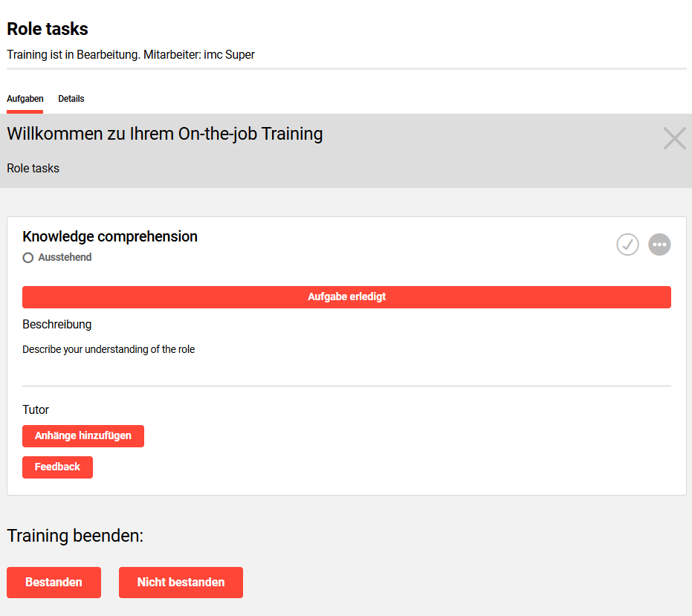Switch to the Aufgaben tab

[25, 99]
